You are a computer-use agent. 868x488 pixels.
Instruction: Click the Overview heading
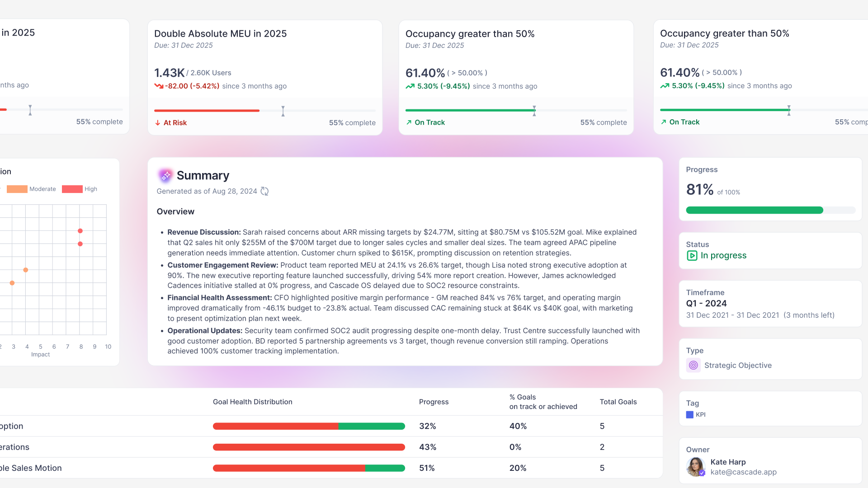coord(175,211)
